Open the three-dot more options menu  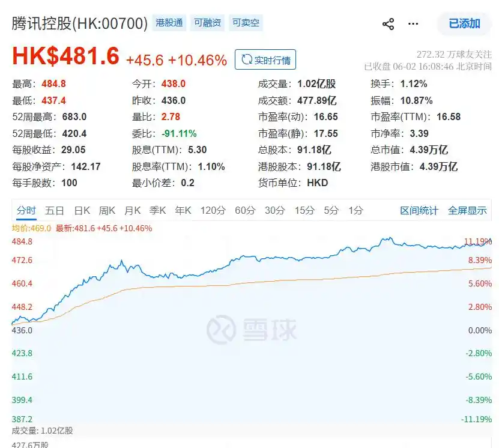coord(413,24)
